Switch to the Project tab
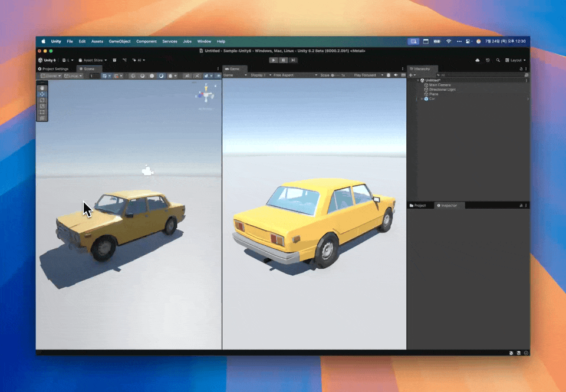Image resolution: width=566 pixels, height=392 pixels. (417, 205)
